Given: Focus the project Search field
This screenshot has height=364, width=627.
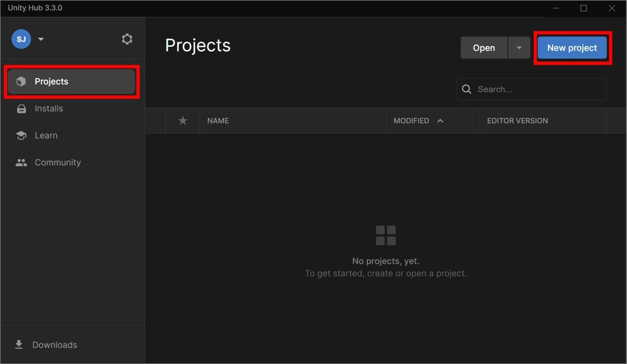Looking at the screenshot, I should tap(532, 89).
